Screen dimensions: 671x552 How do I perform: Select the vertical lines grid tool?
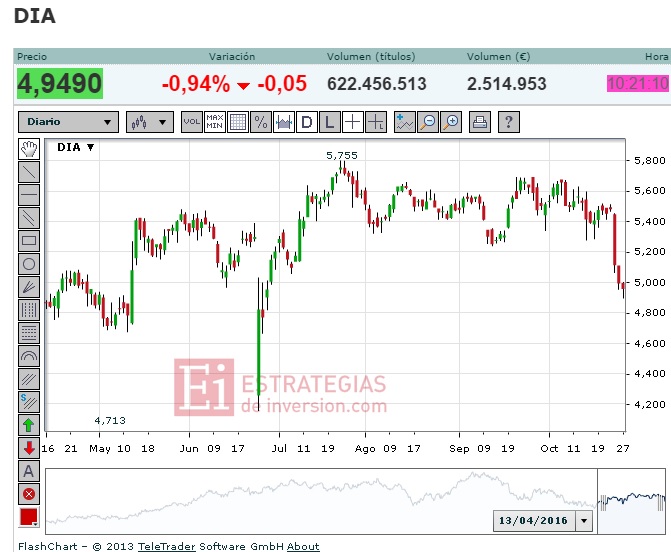point(29,310)
